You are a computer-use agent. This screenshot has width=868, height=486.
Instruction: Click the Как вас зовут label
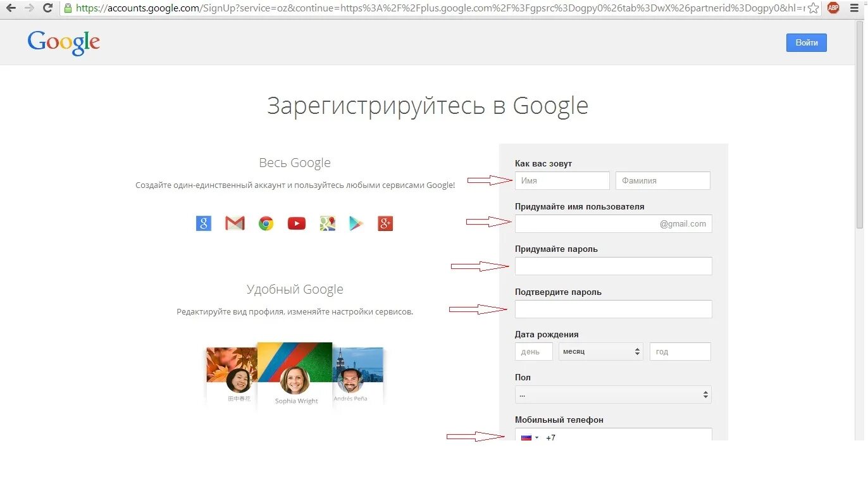coord(543,163)
